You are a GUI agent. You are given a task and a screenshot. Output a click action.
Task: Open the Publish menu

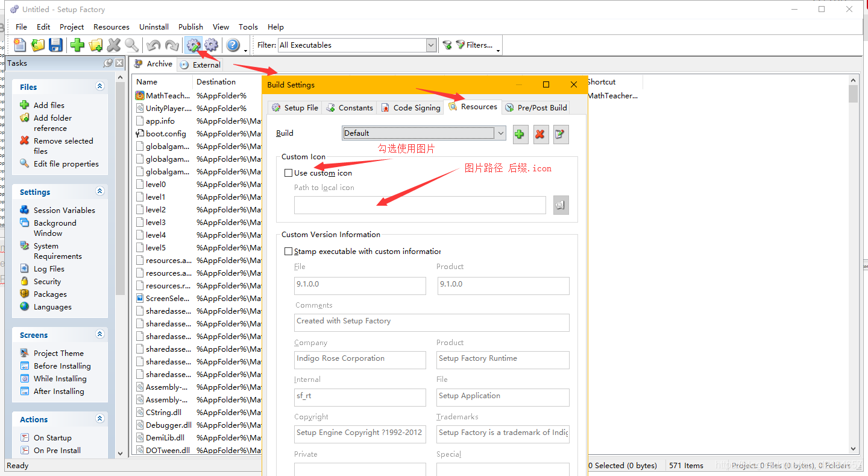click(x=190, y=27)
